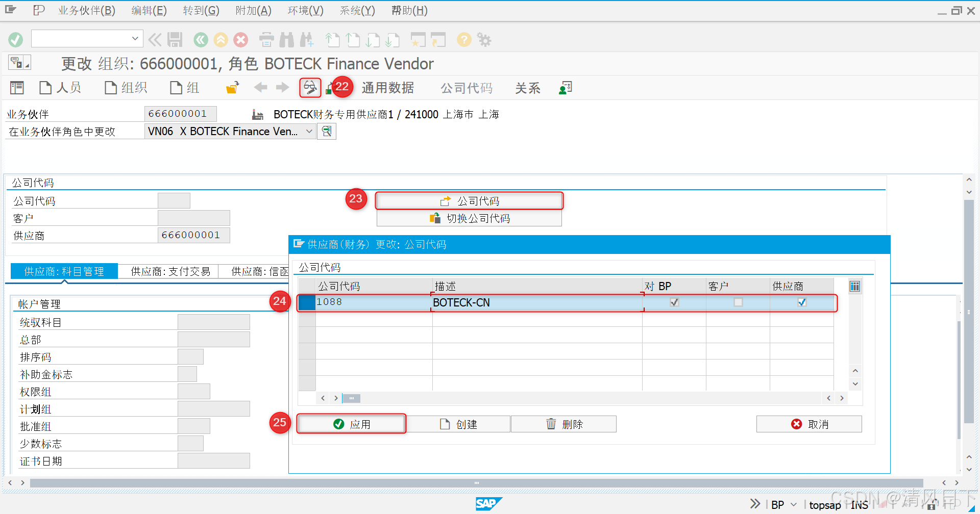This screenshot has width=980, height=514.
Task: Click the 公司代码 input field in main area
Action: click(x=174, y=200)
